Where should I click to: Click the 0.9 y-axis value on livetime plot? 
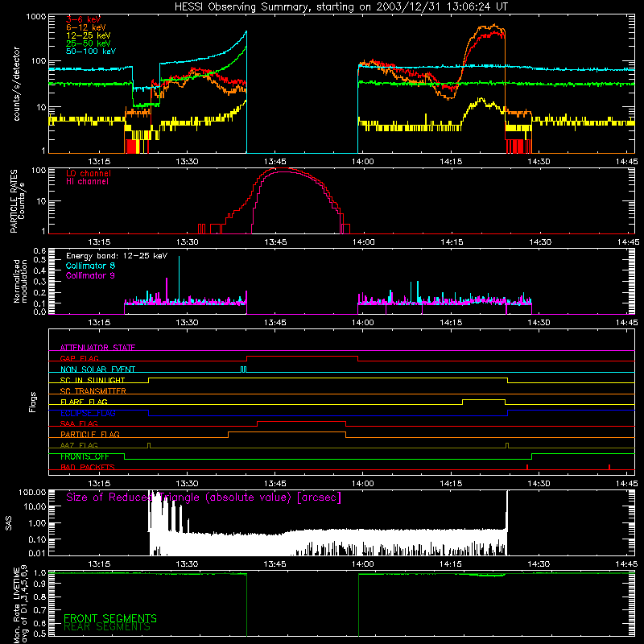39,584
